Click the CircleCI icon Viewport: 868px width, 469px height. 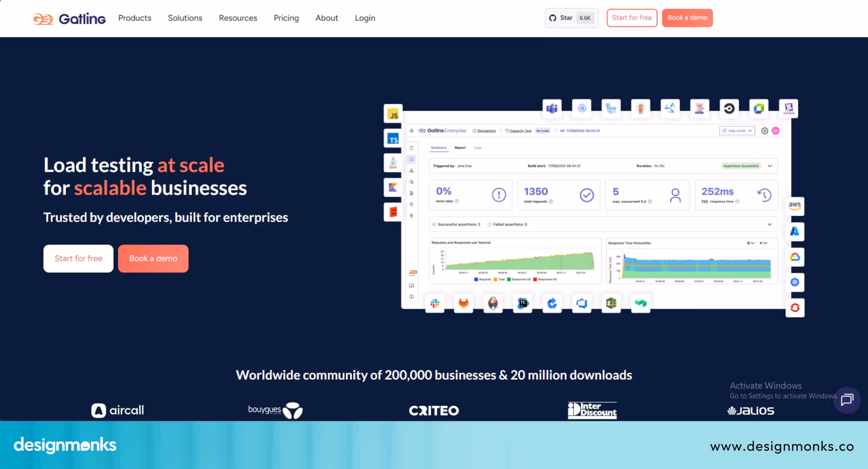pyautogui.click(x=729, y=108)
